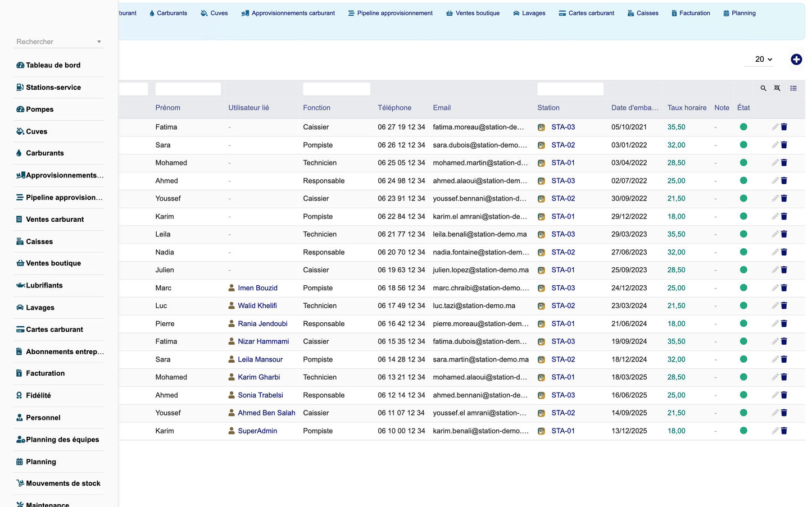This screenshot has height=507, width=812.
Task: Open the Carburants top tab
Action: [x=168, y=13]
